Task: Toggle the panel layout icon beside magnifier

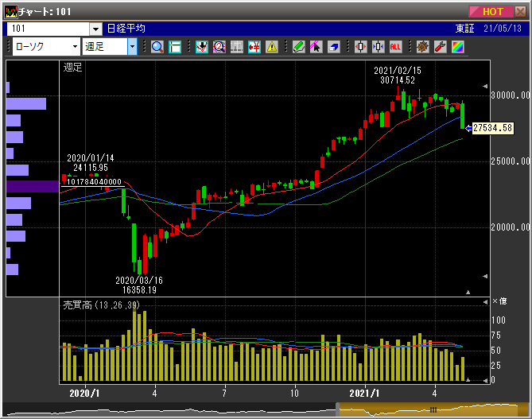Action: [175, 47]
